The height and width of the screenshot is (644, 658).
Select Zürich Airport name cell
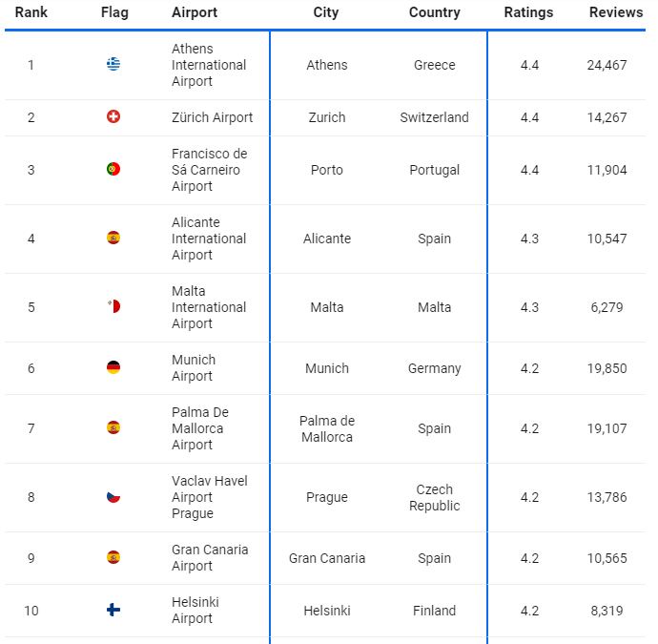click(x=213, y=117)
